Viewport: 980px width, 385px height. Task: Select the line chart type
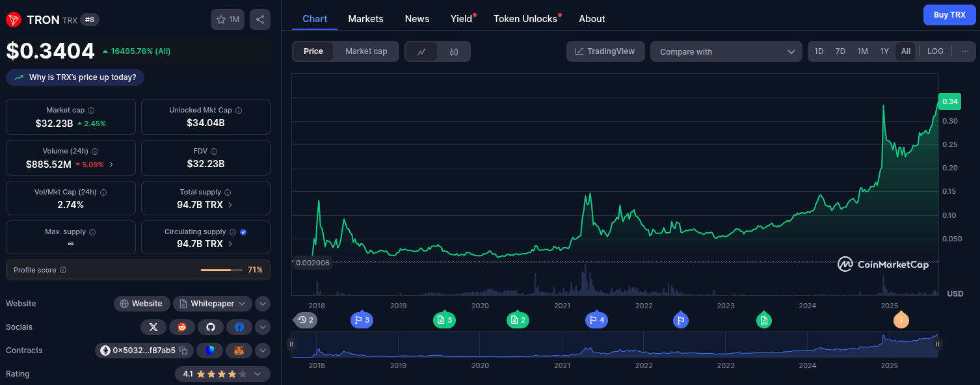421,51
